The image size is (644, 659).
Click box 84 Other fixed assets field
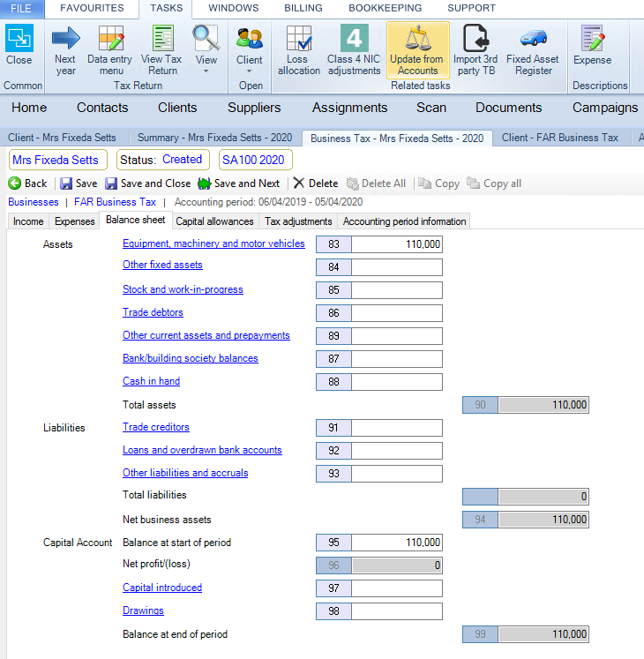(x=397, y=267)
